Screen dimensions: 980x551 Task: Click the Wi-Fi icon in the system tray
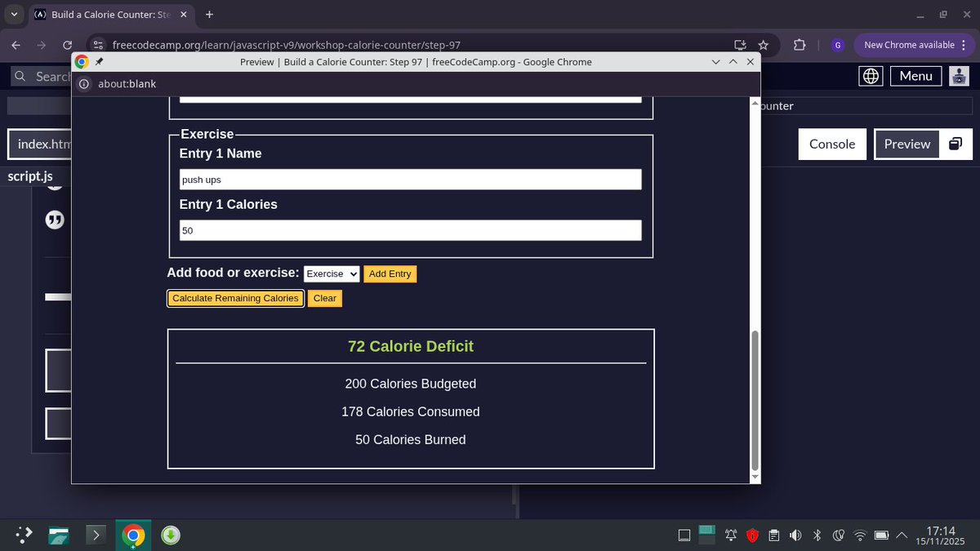(x=860, y=535)
